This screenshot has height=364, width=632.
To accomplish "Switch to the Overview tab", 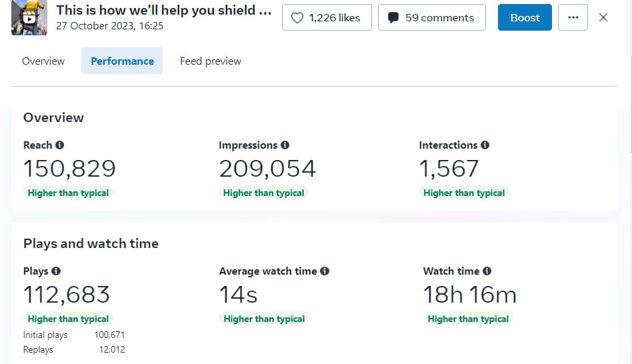I will coord(43,61).
